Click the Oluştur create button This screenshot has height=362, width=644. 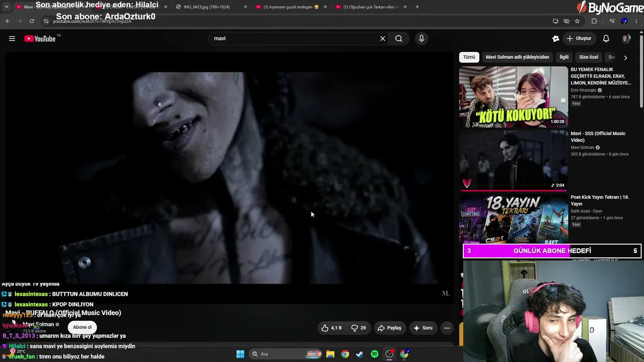579,39
